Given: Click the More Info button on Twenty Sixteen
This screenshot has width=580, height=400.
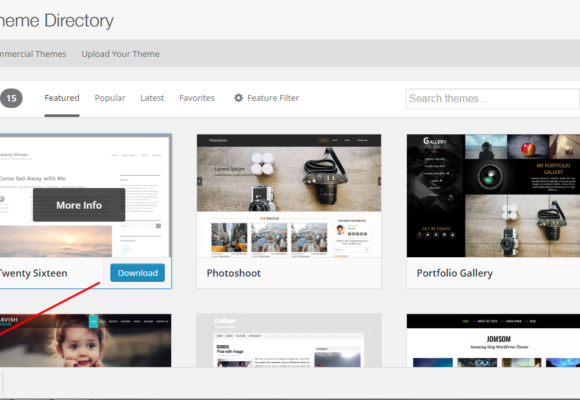Looking at the screenshot, I should click(79, 205).
